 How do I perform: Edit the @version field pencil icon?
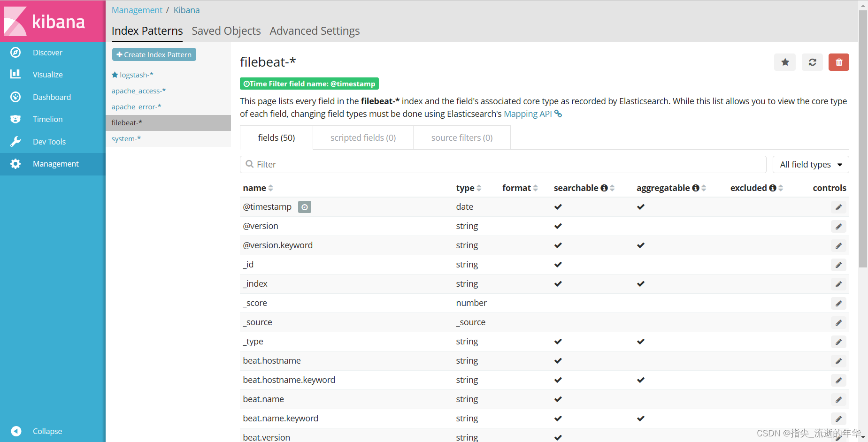pos(838,226)
